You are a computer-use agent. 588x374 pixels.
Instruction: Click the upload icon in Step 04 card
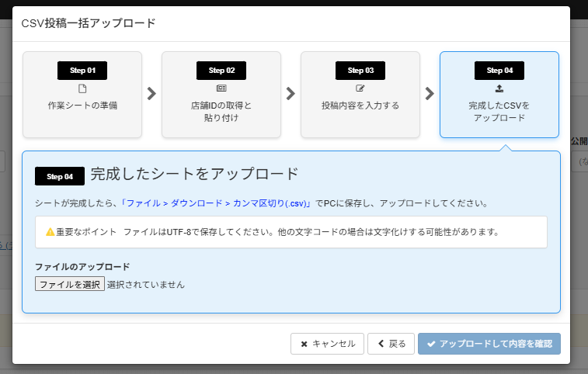point(499,88)
